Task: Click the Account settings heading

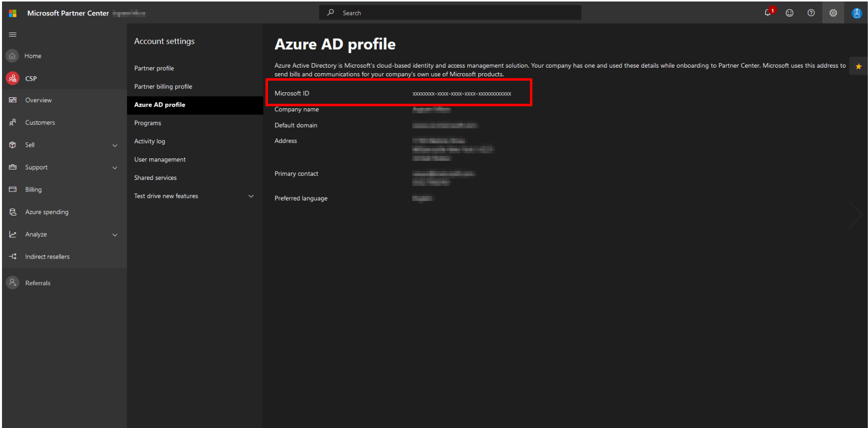Action: (x=164, y=41)
